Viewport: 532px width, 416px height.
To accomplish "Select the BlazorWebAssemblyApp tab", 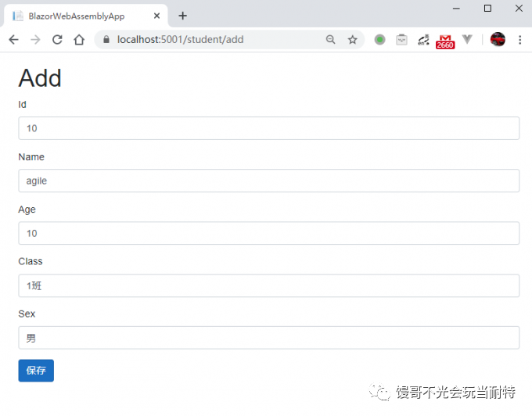I will [x=85, y=16].
